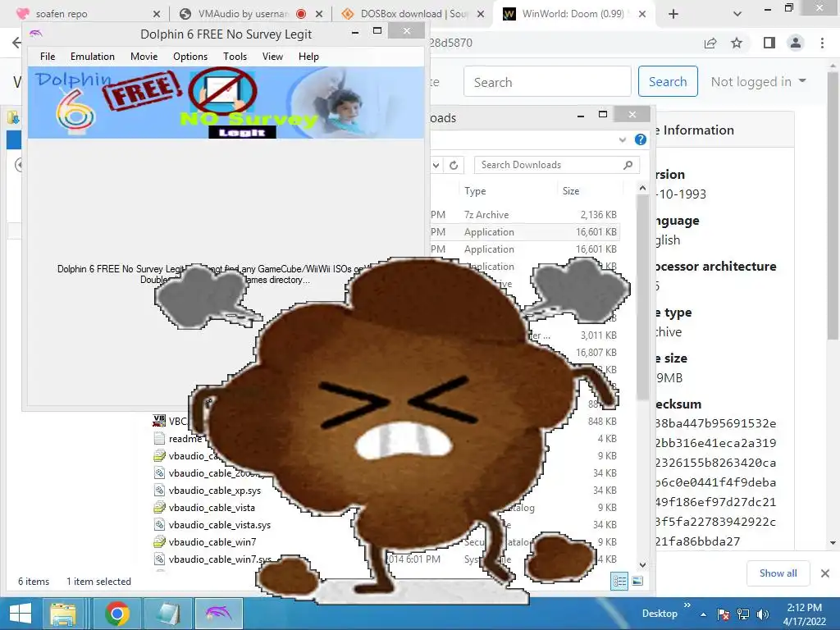Open the Emulation menu in Dolphin
The height and width of the screenshot is (630, 840).
tap(92, 57)
